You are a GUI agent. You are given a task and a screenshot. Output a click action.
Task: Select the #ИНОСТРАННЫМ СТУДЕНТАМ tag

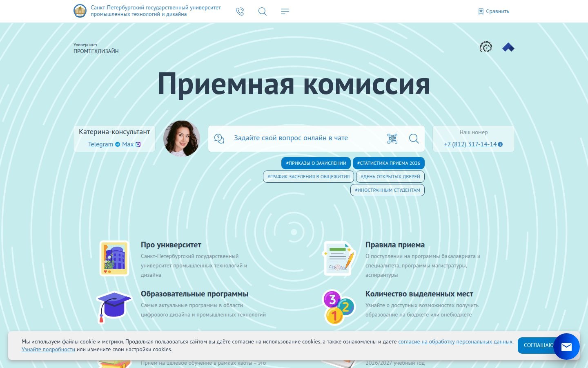point(388,190)
